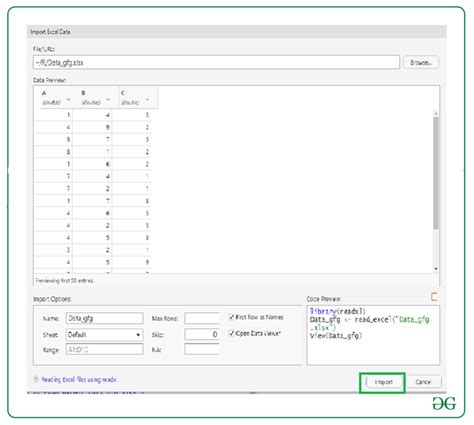The height and width of the screenshot is (425, 474).
Task: Open column A type dropdown arrow
Action: 69,100
